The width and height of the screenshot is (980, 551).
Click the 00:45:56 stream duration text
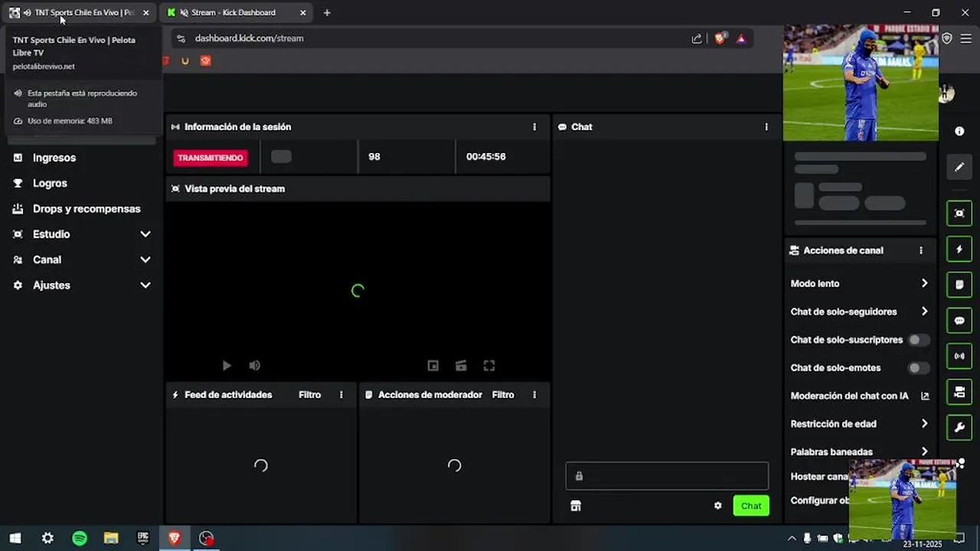(x=485, y=157)
